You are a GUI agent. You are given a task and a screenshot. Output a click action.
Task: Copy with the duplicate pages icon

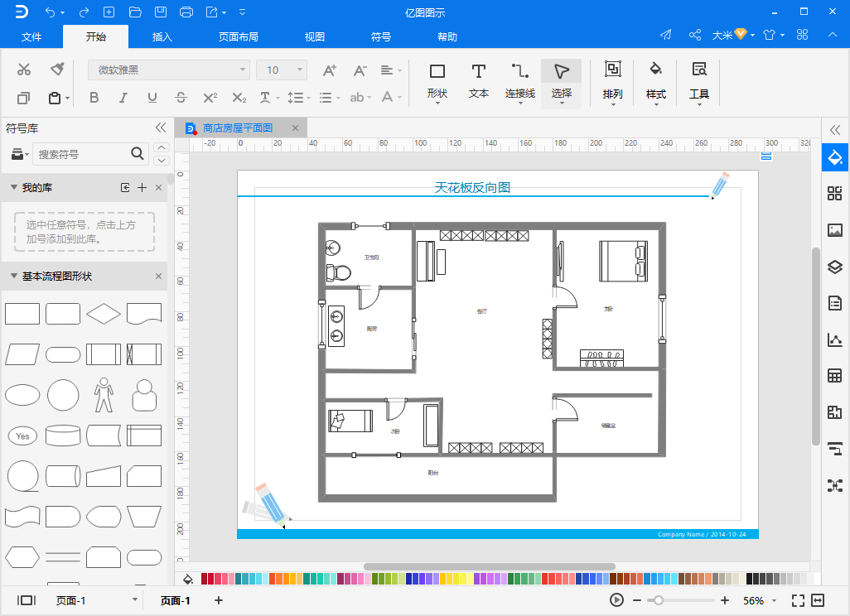click(23, 98)
